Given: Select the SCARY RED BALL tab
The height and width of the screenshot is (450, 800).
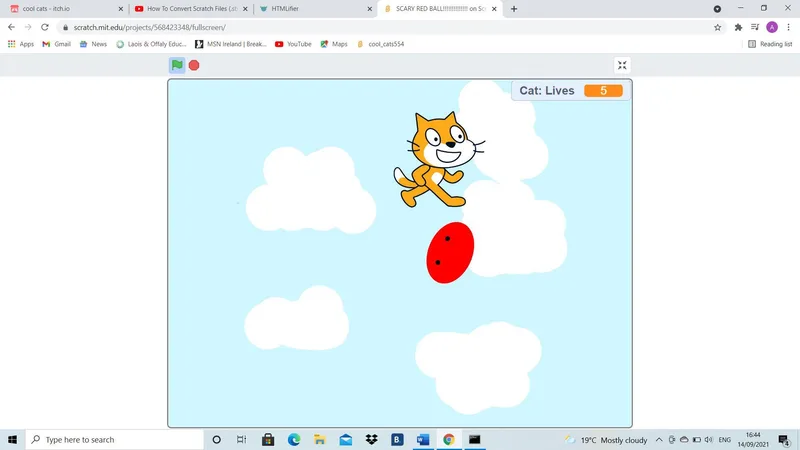Looking at the screenshot, I should coord(440,9).
